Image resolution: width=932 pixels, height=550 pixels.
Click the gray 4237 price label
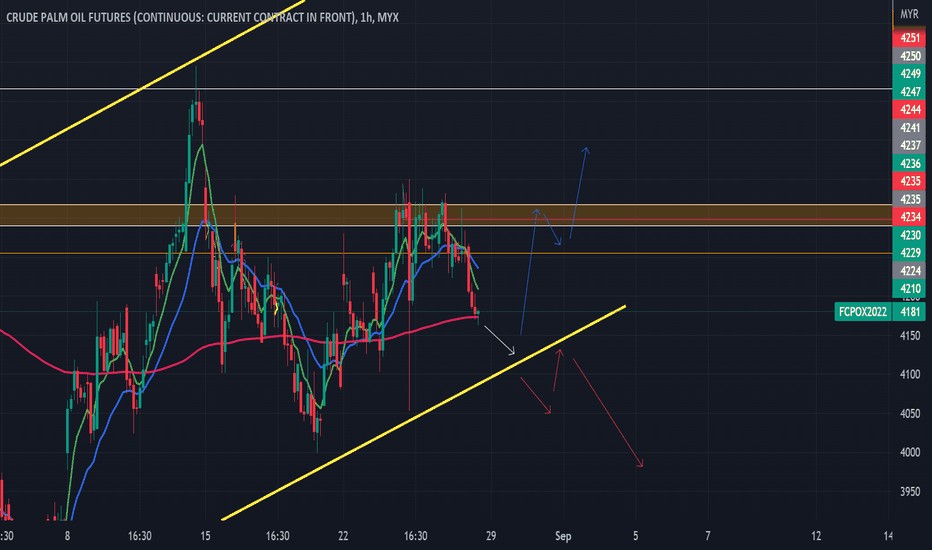(x=909, y=145)
